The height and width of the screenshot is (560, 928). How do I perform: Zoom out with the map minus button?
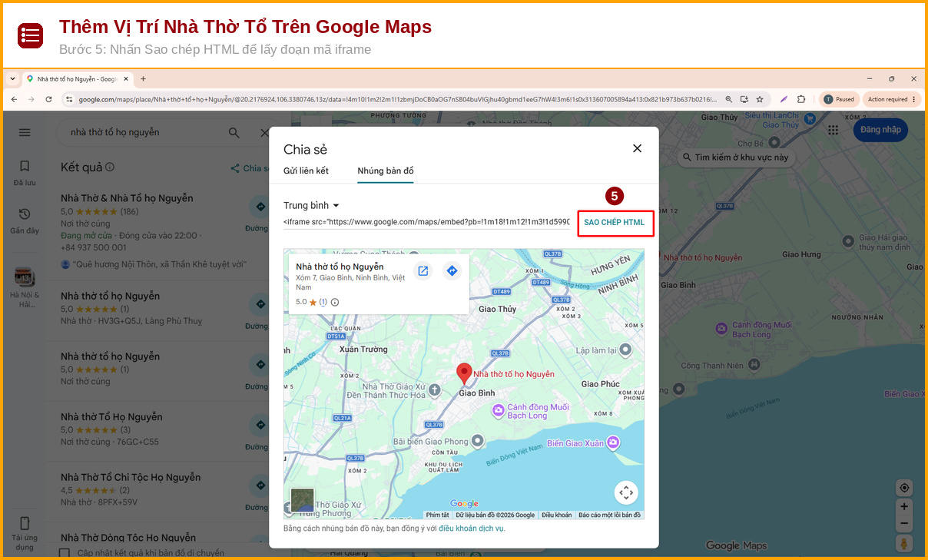point(904,524)
